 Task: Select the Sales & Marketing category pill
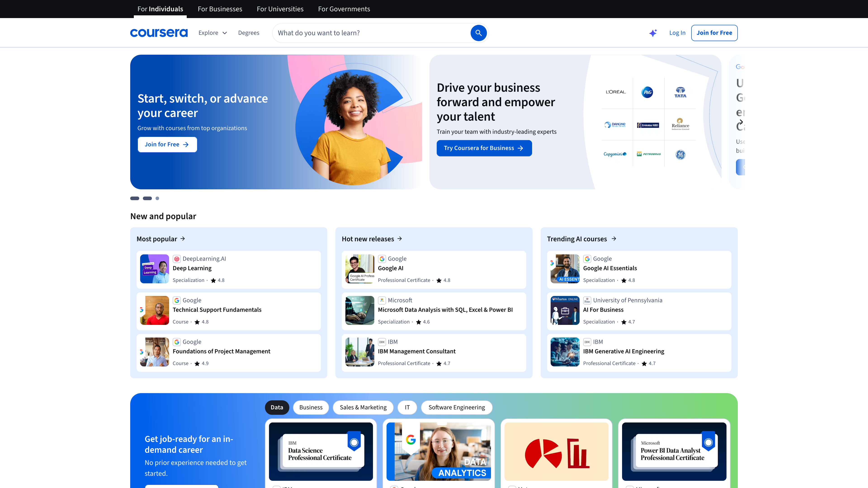coord(363,408)
